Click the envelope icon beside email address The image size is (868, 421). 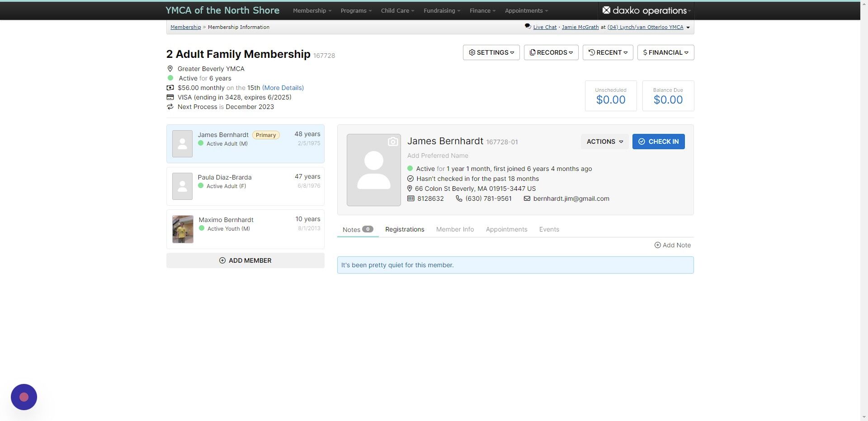click(527, 199)
